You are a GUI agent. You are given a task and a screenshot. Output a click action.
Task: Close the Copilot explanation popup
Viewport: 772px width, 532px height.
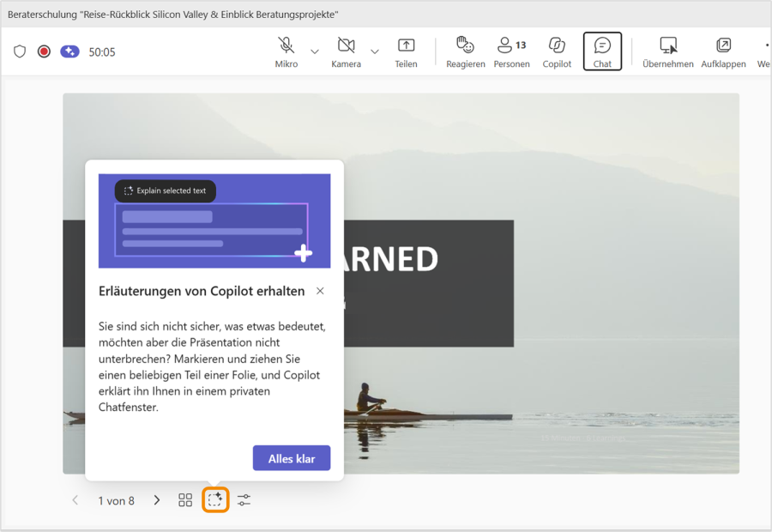tap(320, 291)
